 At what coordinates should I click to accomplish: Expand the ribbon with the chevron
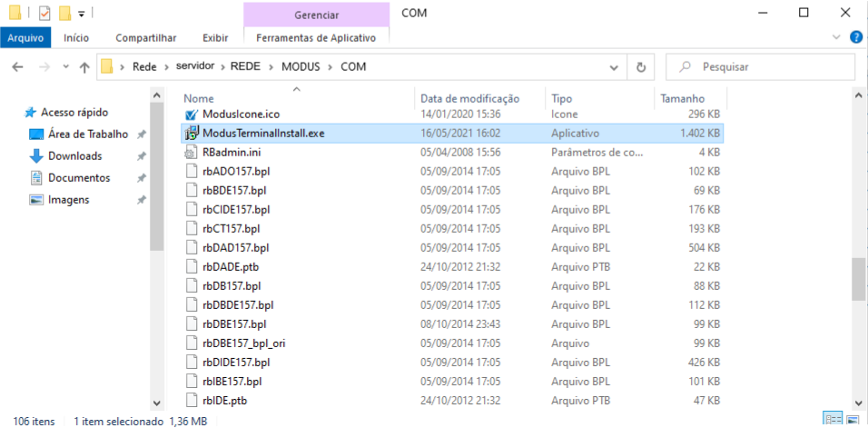coord(836,37)
